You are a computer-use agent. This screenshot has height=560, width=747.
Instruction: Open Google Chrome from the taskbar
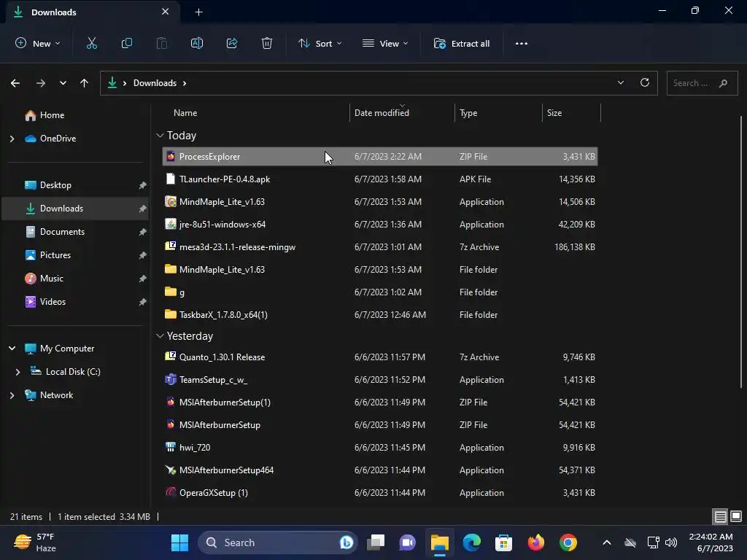568,542
